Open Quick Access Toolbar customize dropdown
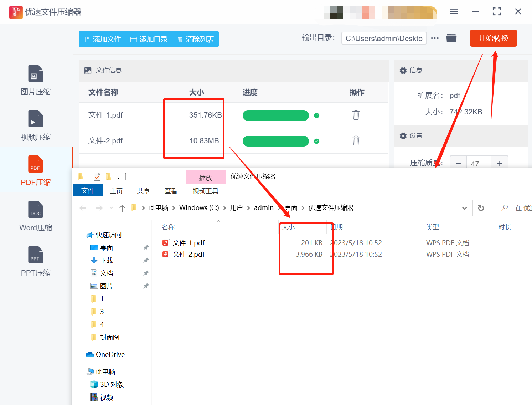This screenshot has width=532, height=405. [118, 177]
